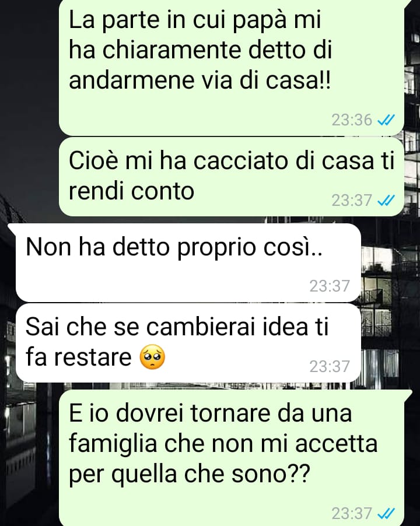This screenshot has width=420, height=526.
Task: Select the "Sai che se cambierai idea" message
Action: 188,342
